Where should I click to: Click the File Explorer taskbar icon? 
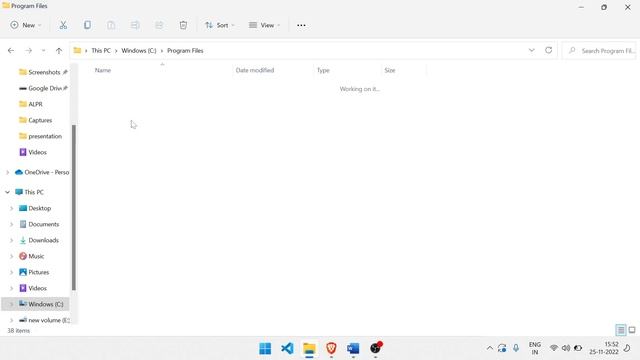pos(309,348)
